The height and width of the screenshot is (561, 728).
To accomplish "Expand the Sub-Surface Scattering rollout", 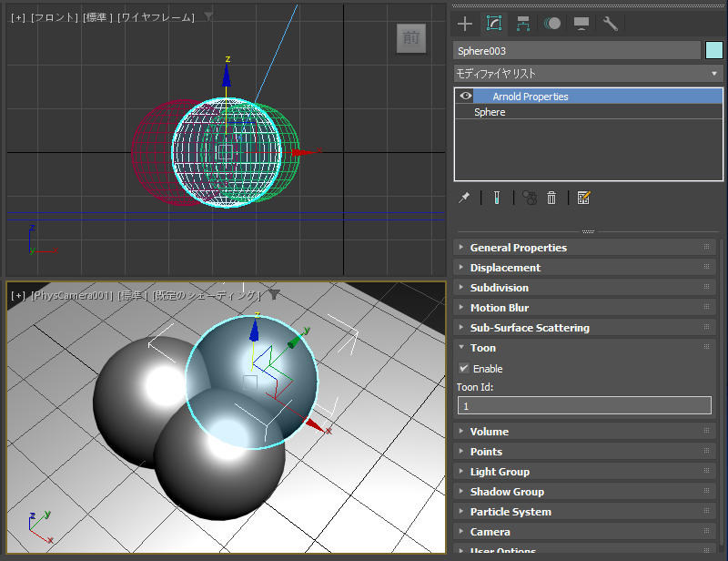I will click(x=584, y=328).
